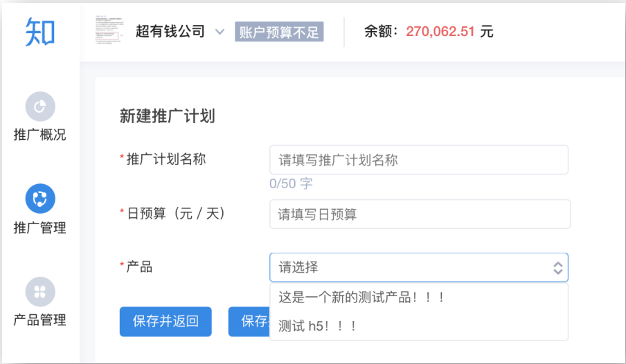Viewport: 626px width, 364px height.
Task: Choose option 这是一个新的测试产品！！！
Action: [361, 298]
